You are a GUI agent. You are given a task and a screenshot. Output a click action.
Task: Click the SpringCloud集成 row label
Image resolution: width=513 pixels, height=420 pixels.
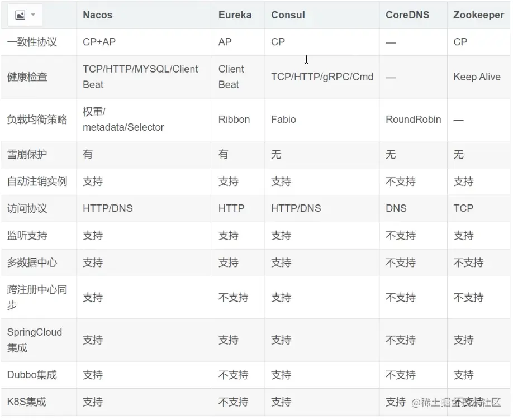pos(34,340)
